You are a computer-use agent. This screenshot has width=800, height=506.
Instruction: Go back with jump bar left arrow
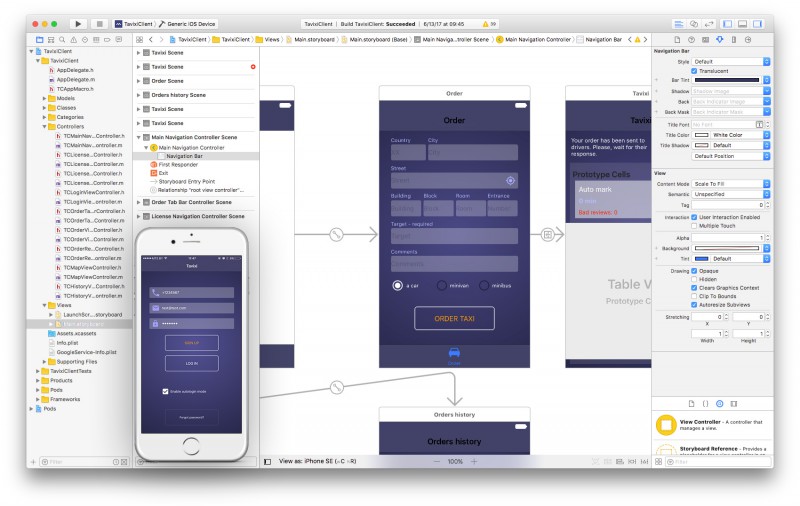point(151,39)
